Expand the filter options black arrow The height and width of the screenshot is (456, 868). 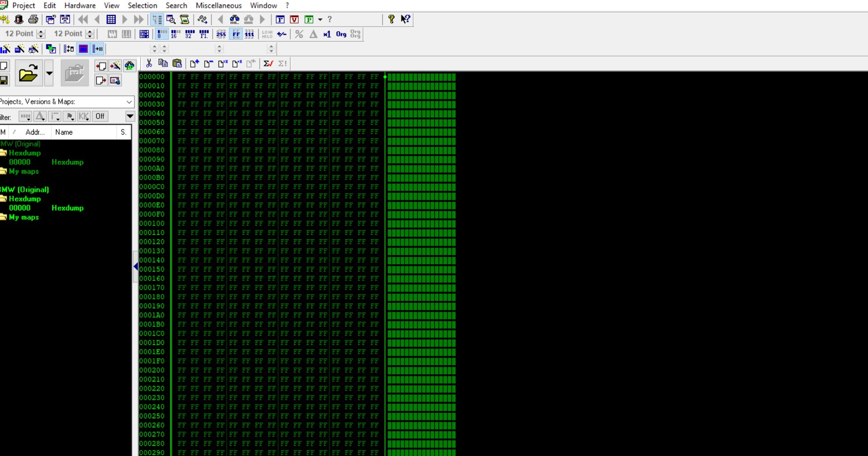pos(130,116)
